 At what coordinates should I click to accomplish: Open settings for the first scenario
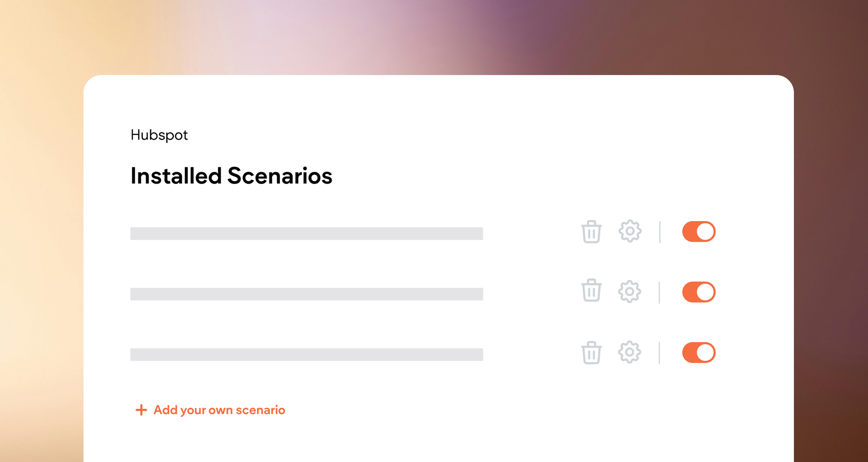point(630,231)
